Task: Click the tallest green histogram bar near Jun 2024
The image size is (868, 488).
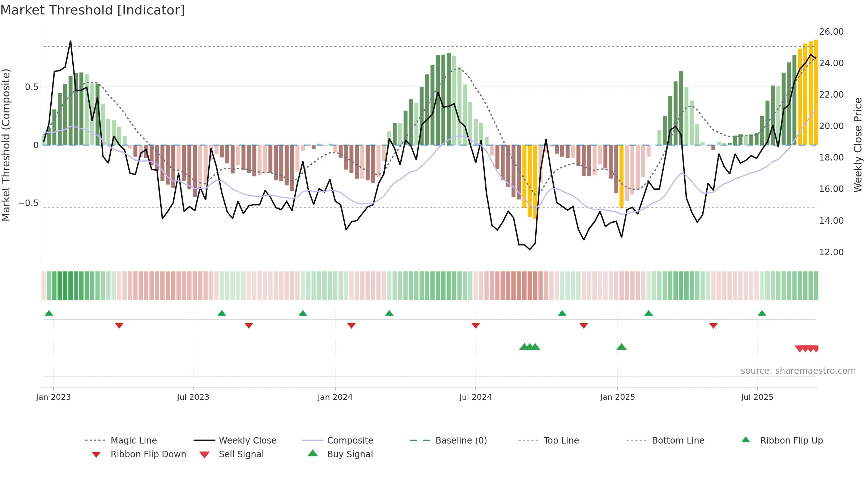Action: (x=448, y=99)
